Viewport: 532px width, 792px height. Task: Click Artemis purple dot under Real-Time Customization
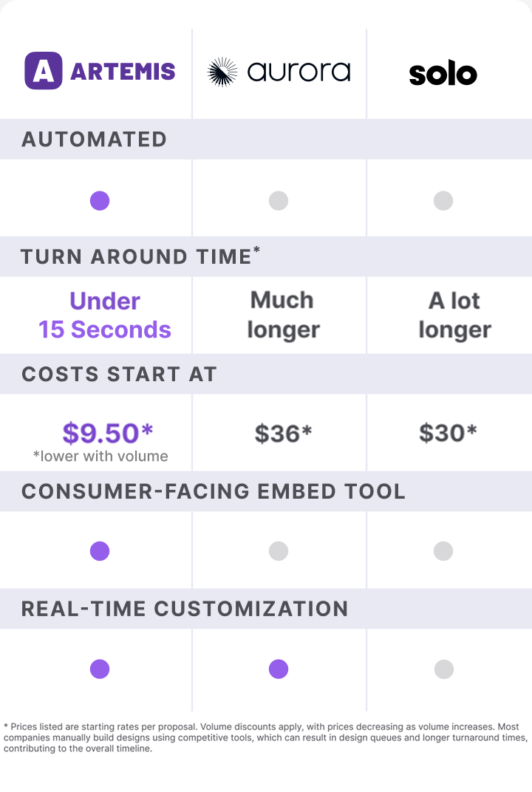pos(100,669)
